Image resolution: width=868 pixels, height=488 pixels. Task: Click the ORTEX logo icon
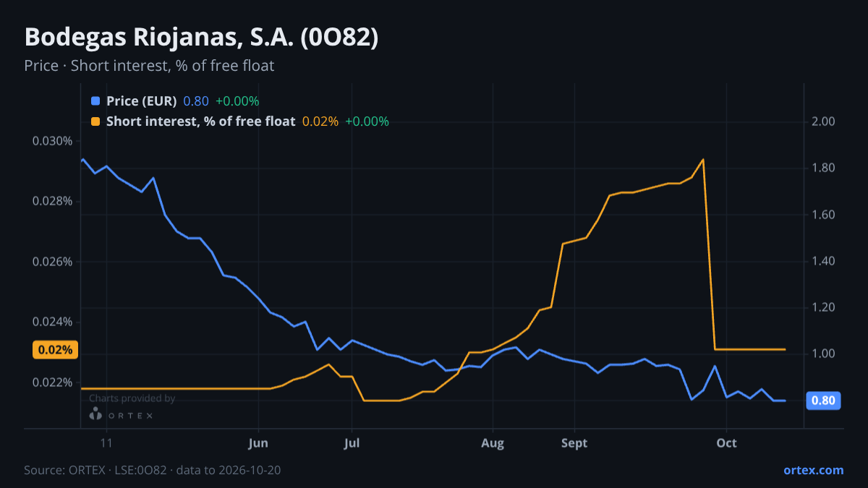pyautogui.click(x=95, y=414)
